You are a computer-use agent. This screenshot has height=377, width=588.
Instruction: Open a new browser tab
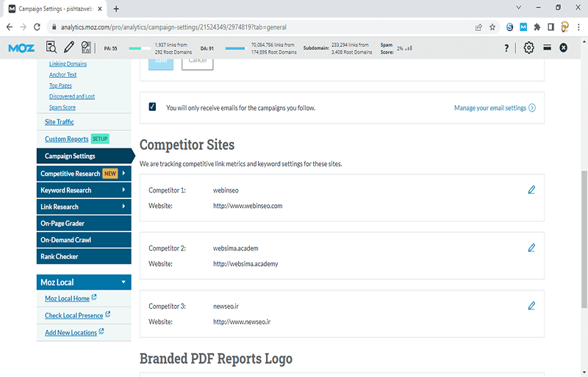(x=116, y=9)
